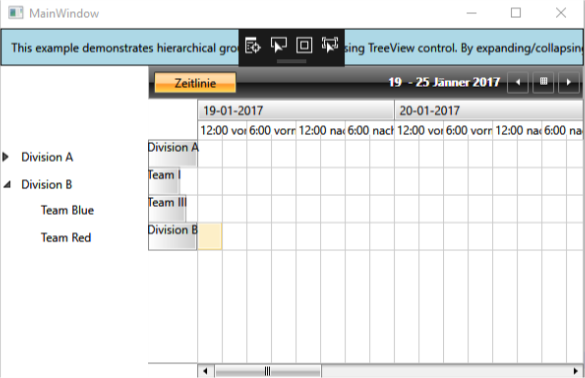Image resolution: width=585 pixels, height=378 pixels.
Task: Click scrollbar left arrow
Action: pos(205,371)
